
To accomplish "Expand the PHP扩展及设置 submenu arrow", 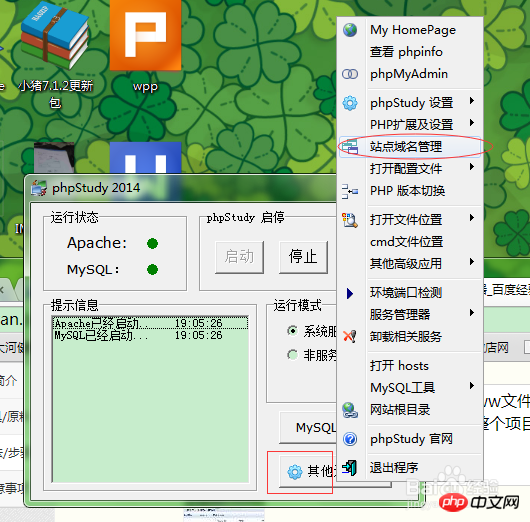I will pos(472,123).
